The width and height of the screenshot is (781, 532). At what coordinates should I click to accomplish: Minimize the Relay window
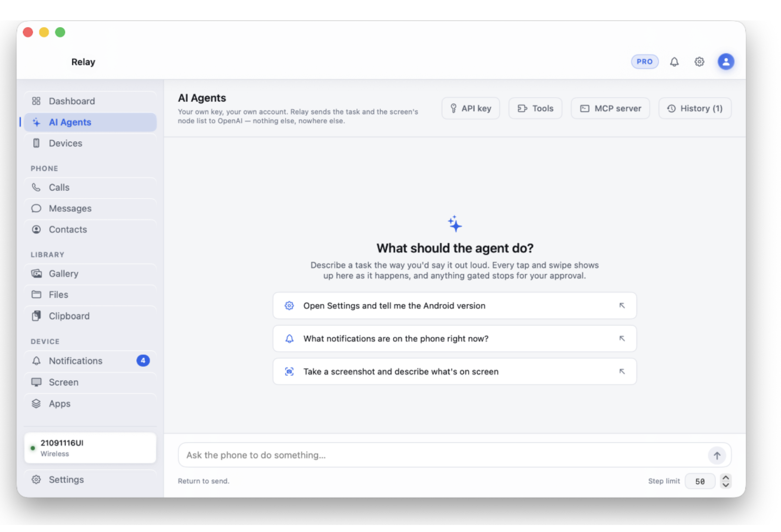[44, 32]
